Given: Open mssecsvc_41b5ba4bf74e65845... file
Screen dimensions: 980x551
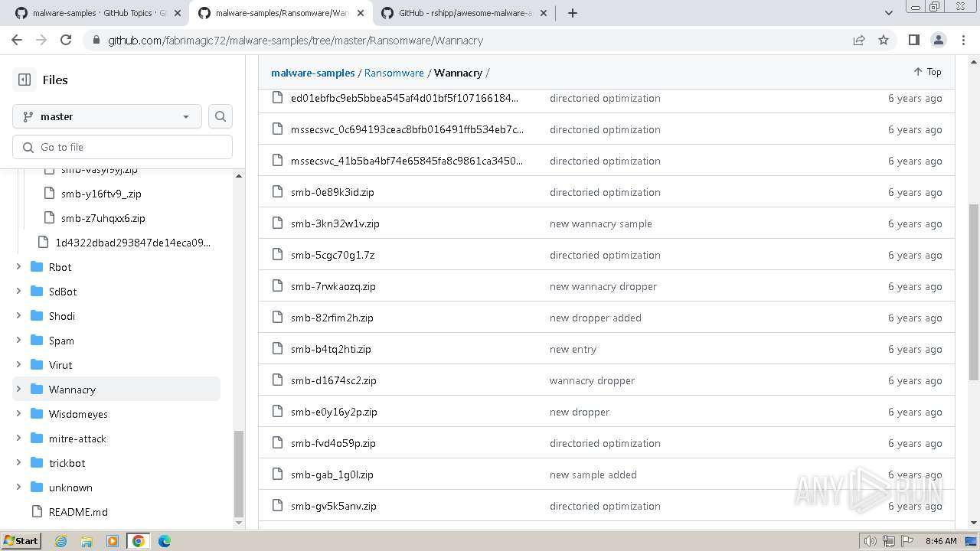Looking at the screenshot, I should [x=407, y=161].
